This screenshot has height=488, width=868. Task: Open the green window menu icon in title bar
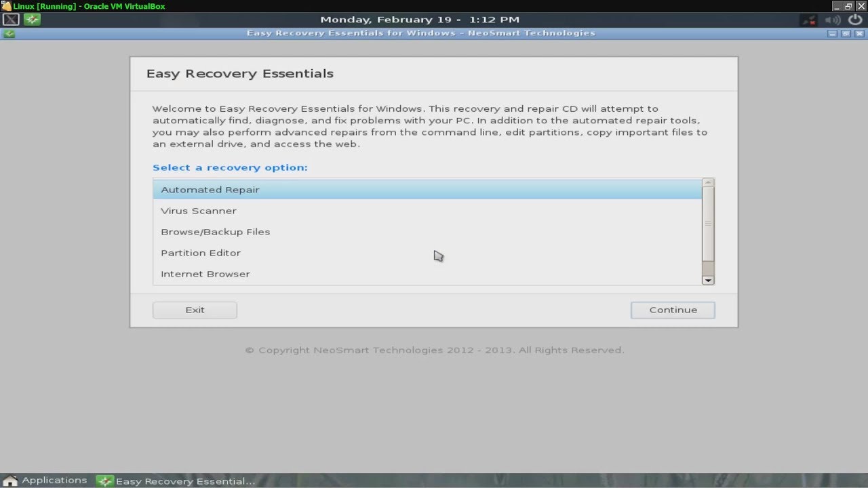tap(8, 33)
